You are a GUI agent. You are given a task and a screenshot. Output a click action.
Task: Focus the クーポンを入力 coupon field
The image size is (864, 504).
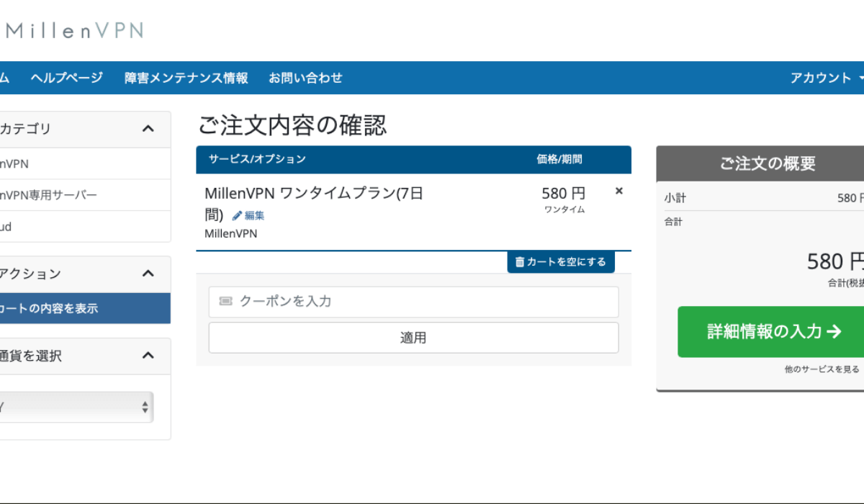click(x=413, y=302)
